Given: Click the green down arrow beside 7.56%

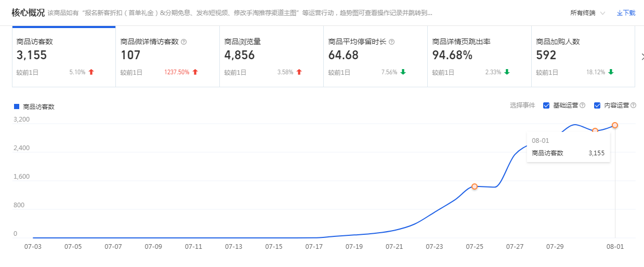Looking at the screenshot, I should click(x=403, y=72).
